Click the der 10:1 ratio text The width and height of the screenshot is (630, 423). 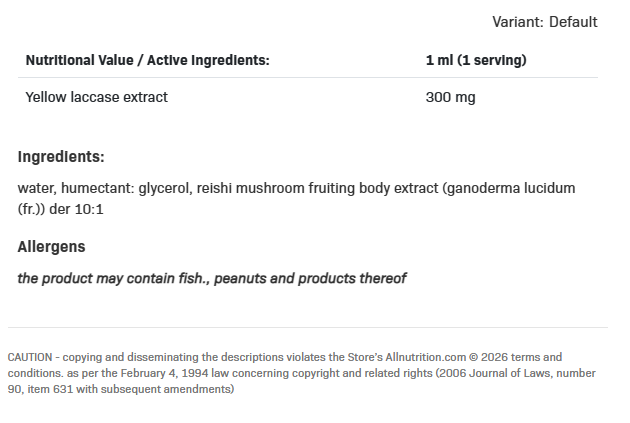pyautogui.click(x=83, y=209)
